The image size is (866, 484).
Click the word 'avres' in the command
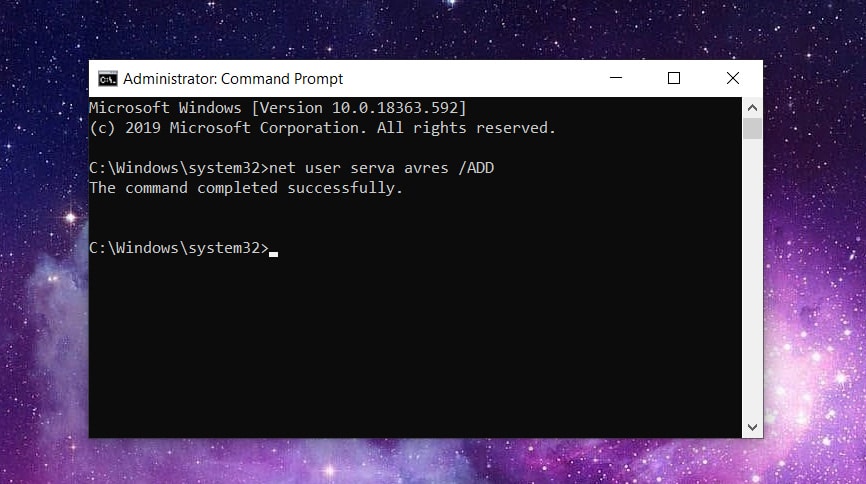click(x=426, y=169)
